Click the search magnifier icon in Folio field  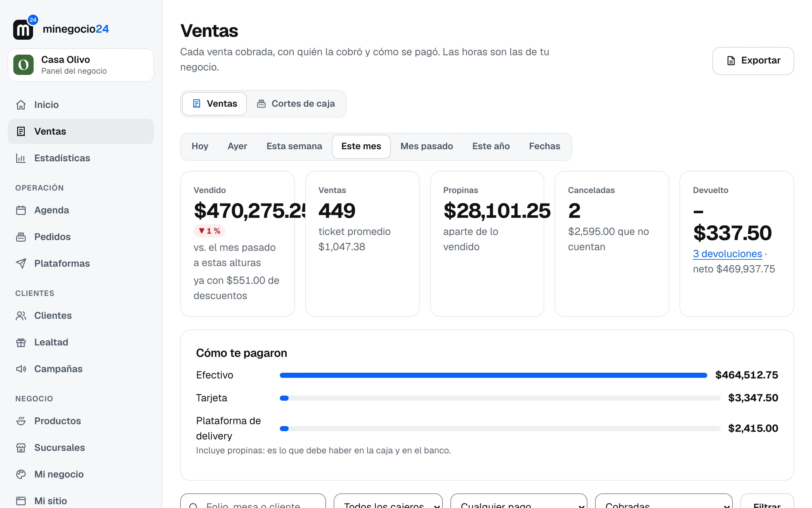click(193, 506)
